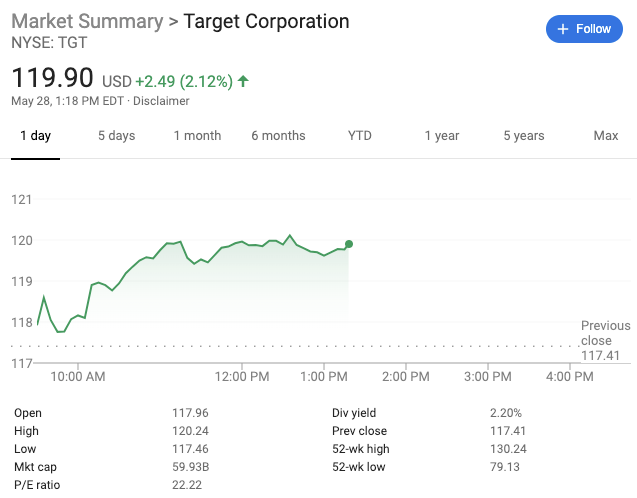Show the 1 year chart
637x498 pixels.
pos(441,136)
